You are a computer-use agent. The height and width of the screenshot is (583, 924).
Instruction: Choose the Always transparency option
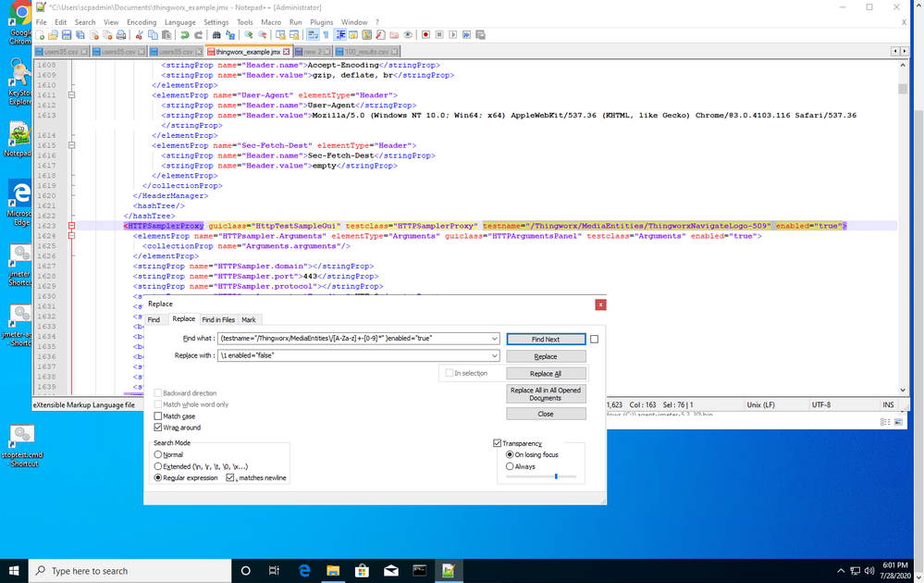point(510,465)
